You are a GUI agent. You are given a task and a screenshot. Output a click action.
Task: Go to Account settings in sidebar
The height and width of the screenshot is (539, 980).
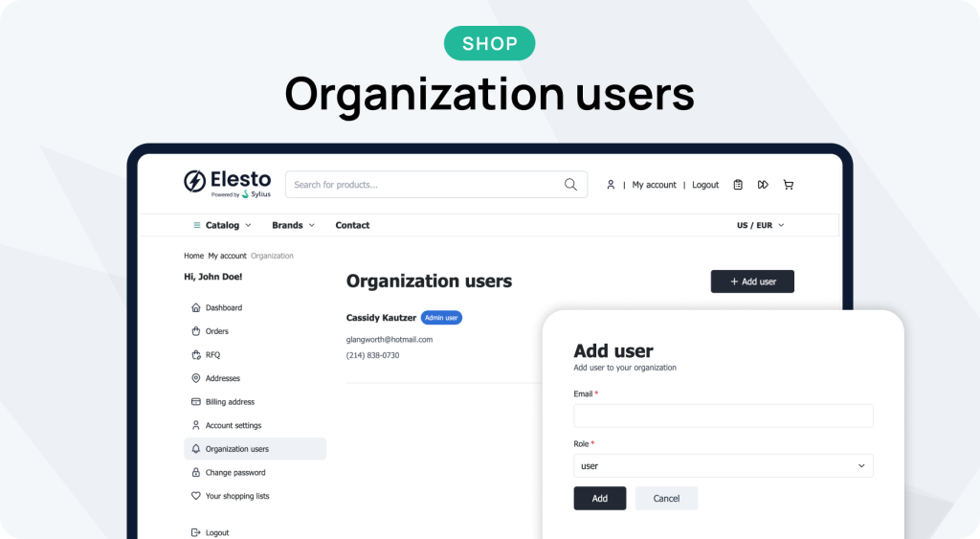(233, 425)
